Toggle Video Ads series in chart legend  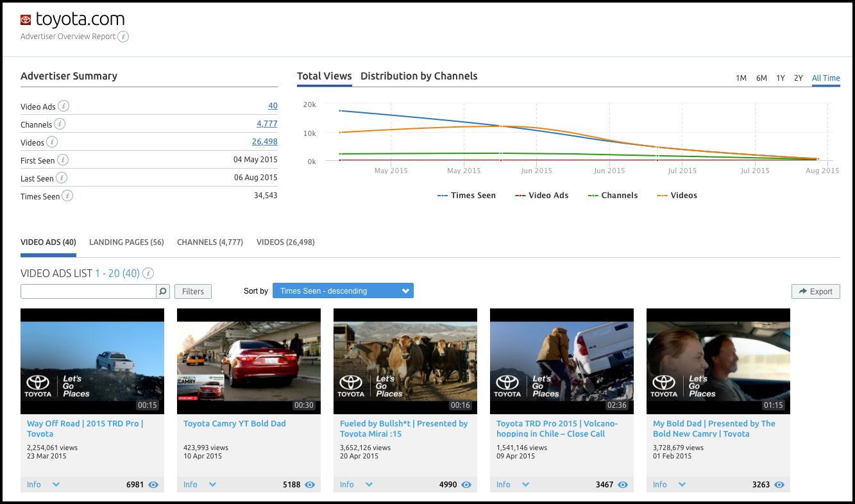(x=541, y=196)
